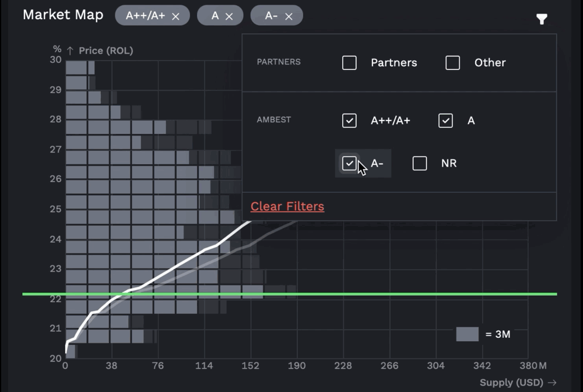Click the AMBEST section heading
The image size is (583, 392).
coord(273,120)
